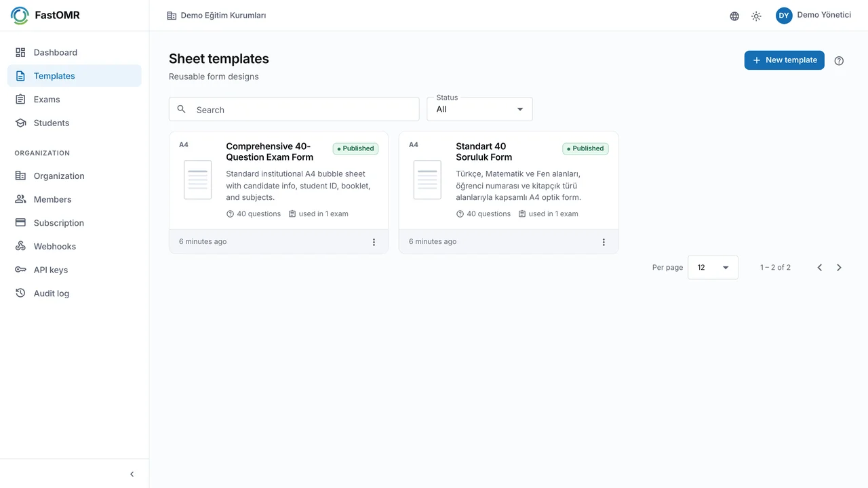
Task: Open Subscription page in sidebar
Action: [75, 223]
